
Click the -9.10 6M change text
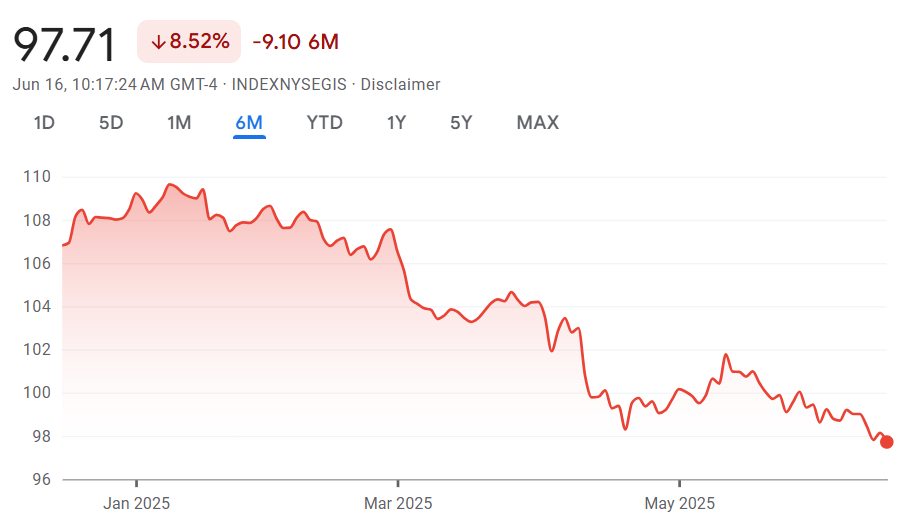tap(296, 42)
